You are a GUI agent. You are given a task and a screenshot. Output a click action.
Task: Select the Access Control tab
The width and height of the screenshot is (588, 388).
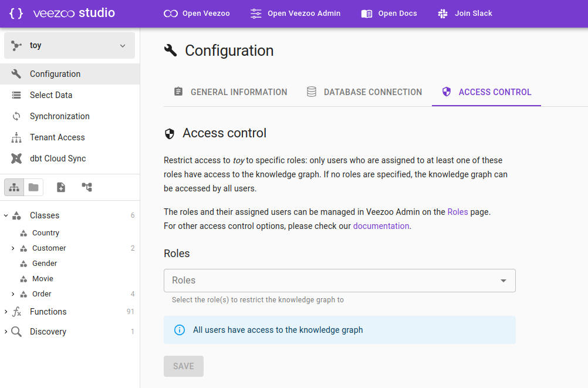(486, 92)
